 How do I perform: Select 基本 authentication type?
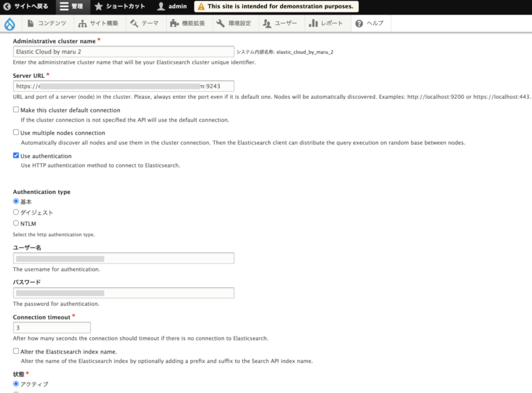[16, 201]
